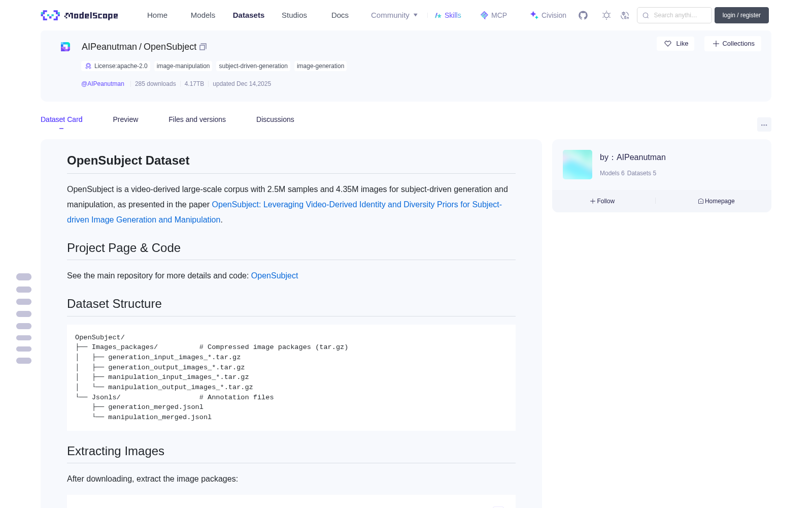The height and width of the screenshot is (508, 812).
Task: Click the image-generation tag
Action: point(320,66)
